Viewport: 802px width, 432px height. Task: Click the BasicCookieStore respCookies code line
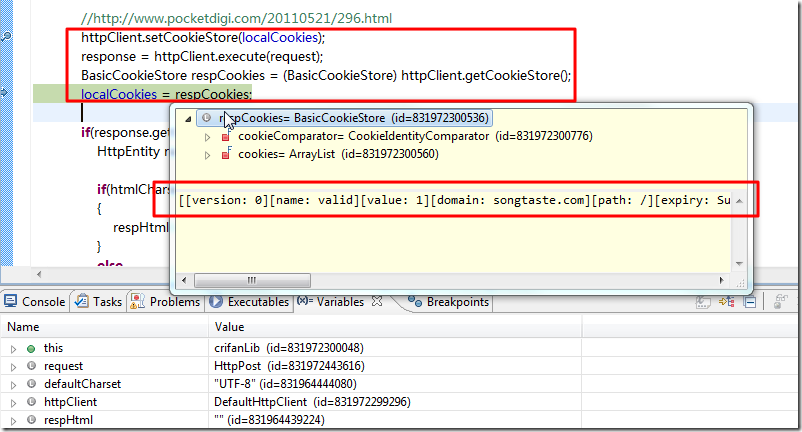326,75
